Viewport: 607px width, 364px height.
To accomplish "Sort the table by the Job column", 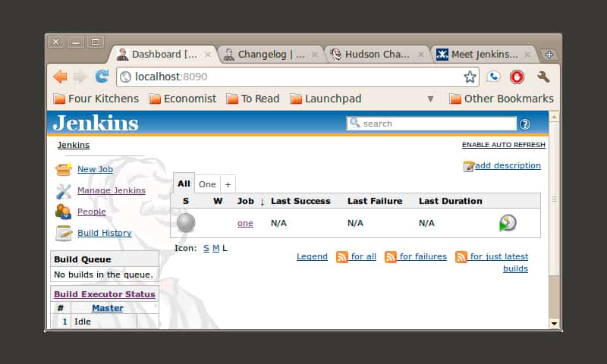I will [x=245, y=201].
